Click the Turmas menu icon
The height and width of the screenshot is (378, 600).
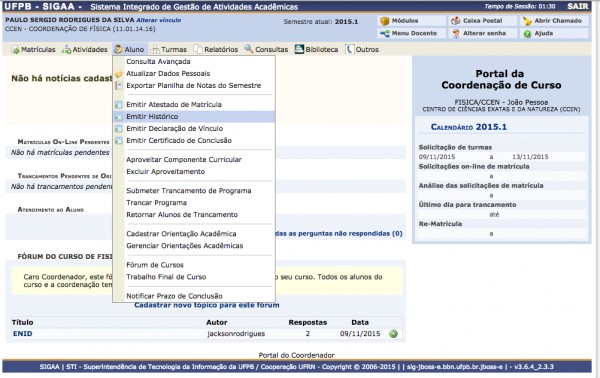click(155, 49)
